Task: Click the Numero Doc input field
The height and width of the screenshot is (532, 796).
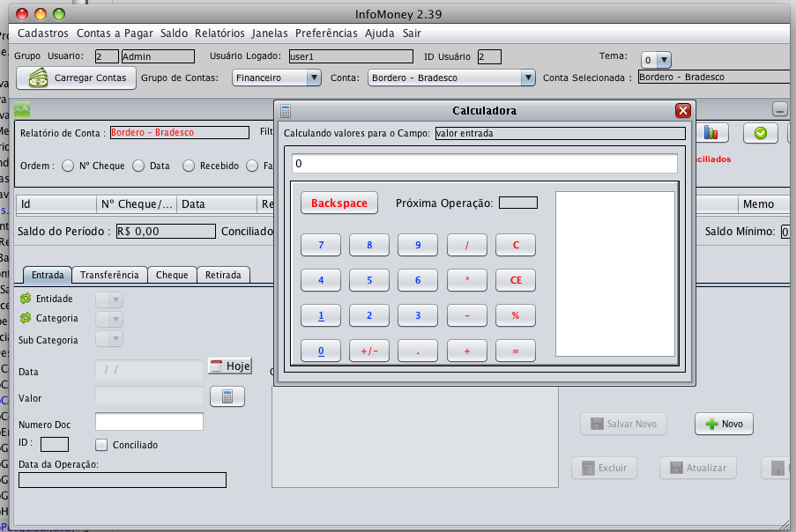Action: [x=149, y=421]
